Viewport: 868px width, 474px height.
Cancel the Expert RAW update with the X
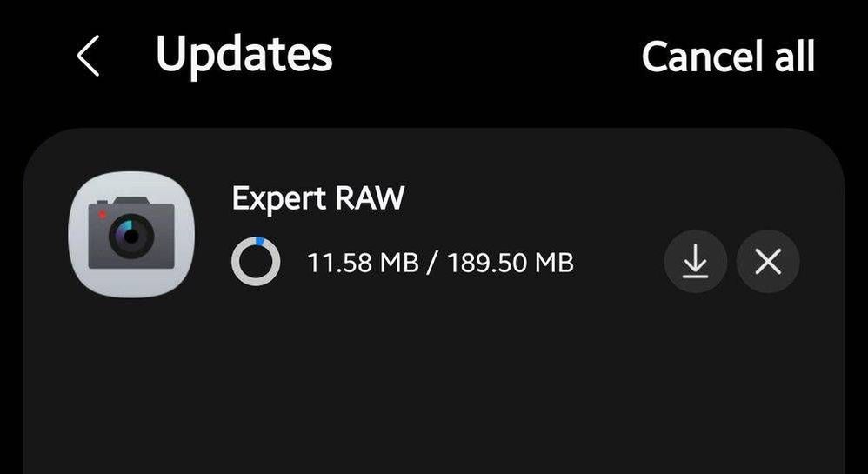point(768,262)
